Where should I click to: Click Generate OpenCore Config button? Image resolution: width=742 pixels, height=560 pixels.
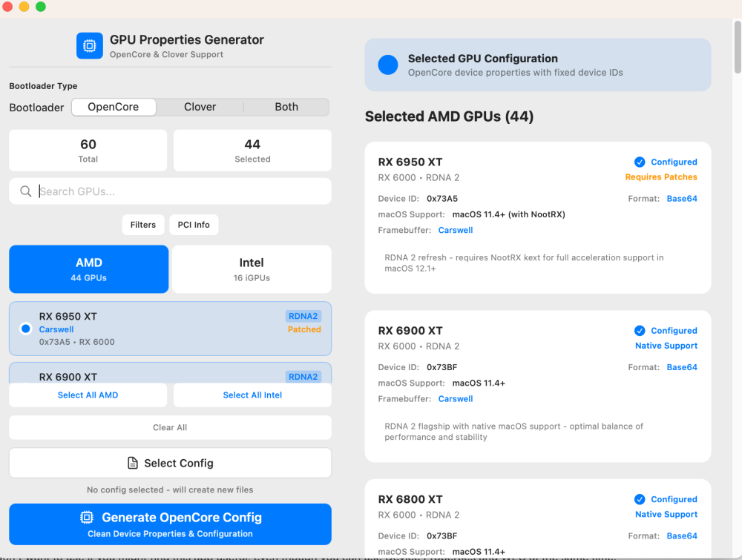(170, 524)
